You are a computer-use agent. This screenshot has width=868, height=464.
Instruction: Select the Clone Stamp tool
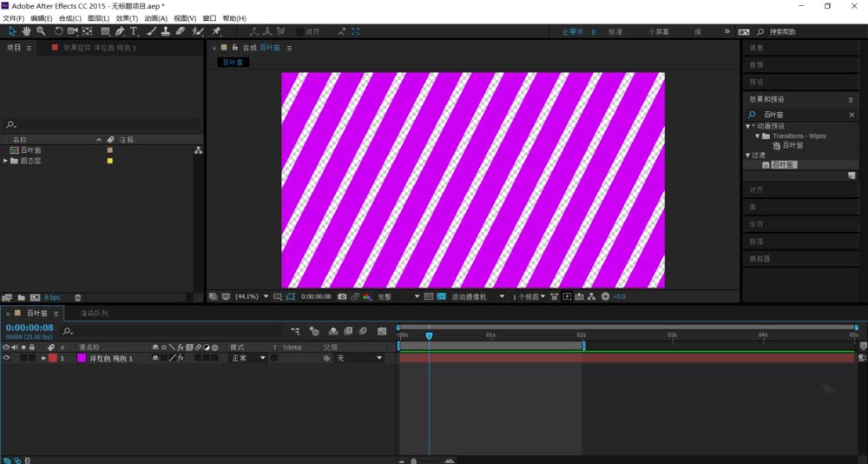(x=166, y=31)
